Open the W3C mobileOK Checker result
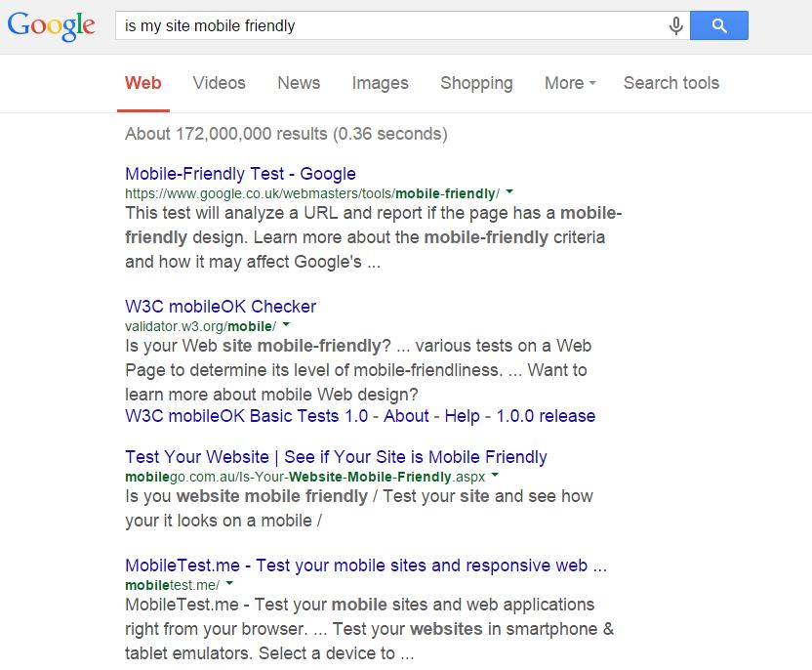812x670 pixels. coord(221,307)
